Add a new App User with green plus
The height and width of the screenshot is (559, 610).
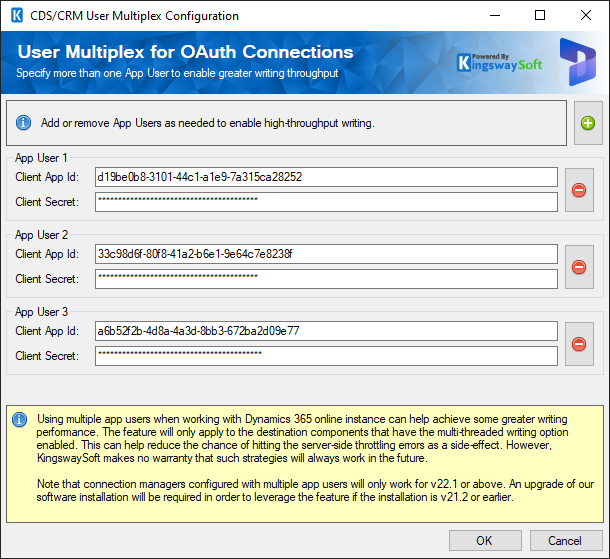click(588, 123)
